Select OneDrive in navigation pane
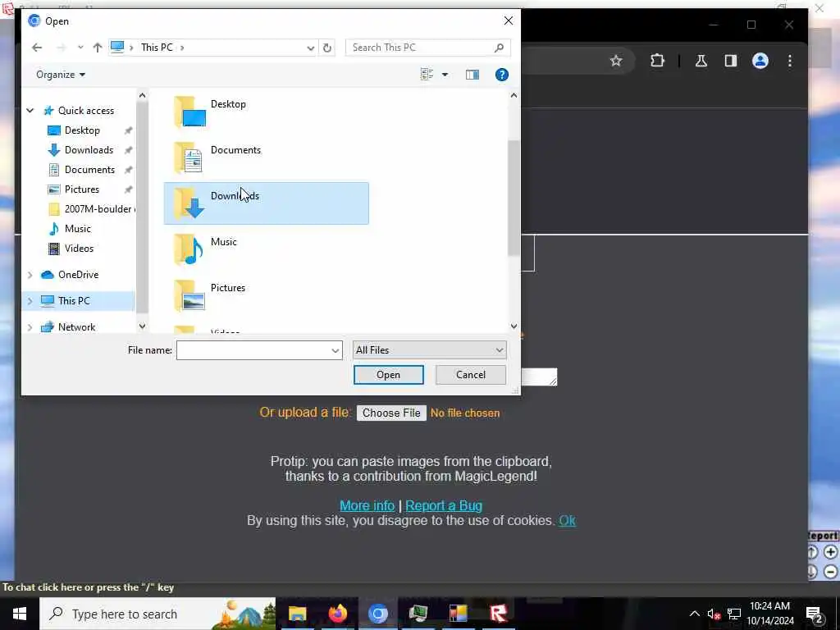The image size is (840, 630). click(78, 275)
